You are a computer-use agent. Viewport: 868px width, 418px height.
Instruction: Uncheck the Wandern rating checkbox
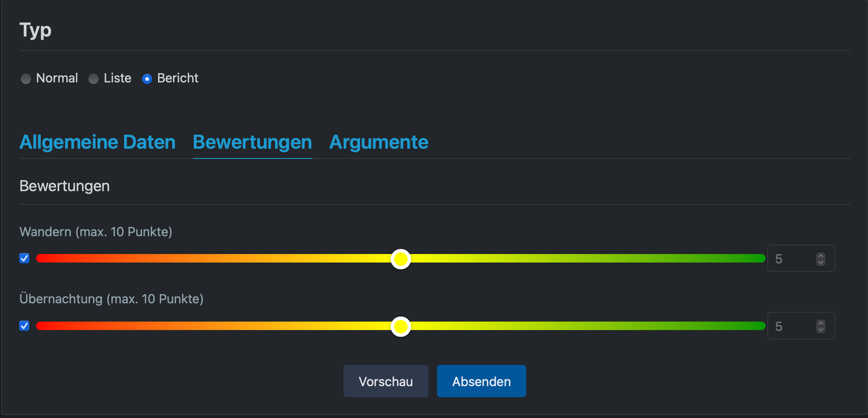24,258
